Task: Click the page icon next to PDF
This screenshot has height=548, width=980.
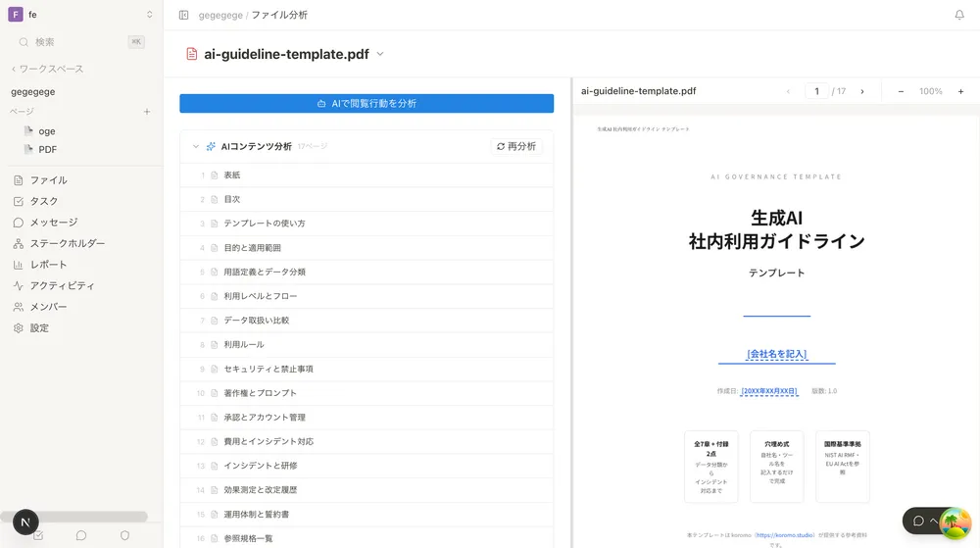Action: pos(28,149)
